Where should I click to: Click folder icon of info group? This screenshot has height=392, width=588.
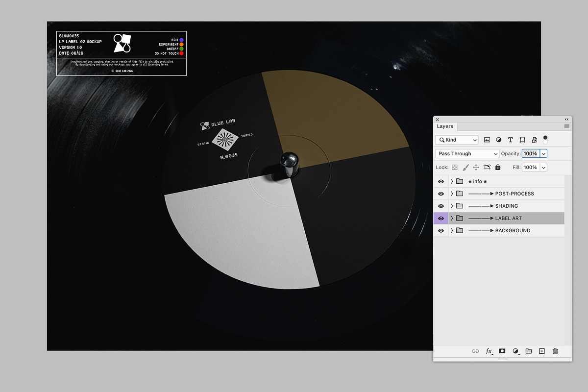(x=460, y=181)
